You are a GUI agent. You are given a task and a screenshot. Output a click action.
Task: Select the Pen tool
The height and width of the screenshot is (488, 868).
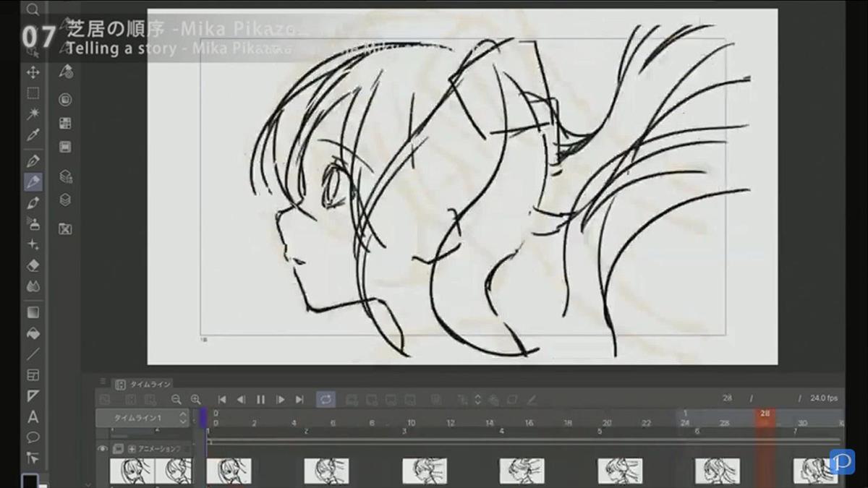tap(33, 160)
